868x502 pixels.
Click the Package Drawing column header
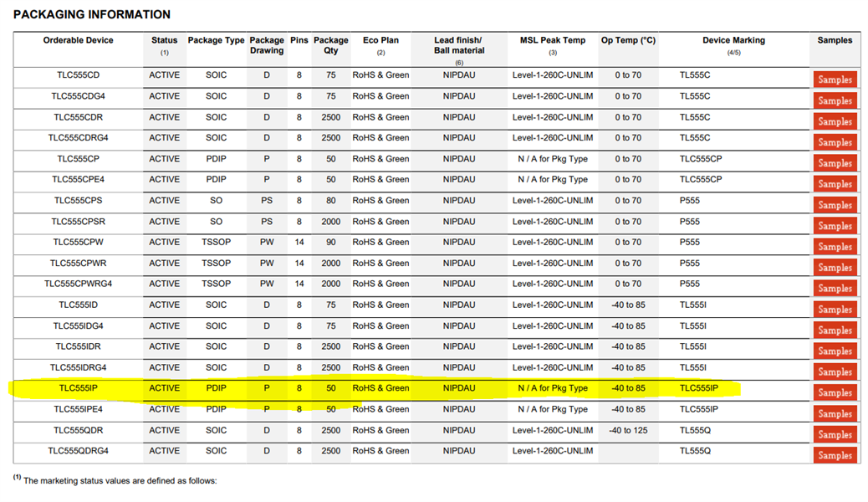[267, 45]
